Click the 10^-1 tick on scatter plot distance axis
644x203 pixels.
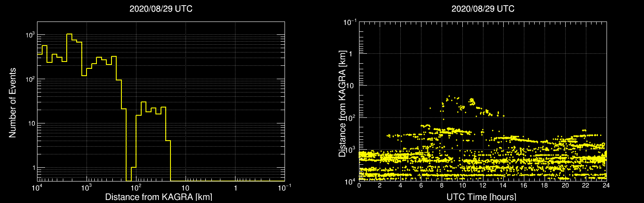pos(350,22)
